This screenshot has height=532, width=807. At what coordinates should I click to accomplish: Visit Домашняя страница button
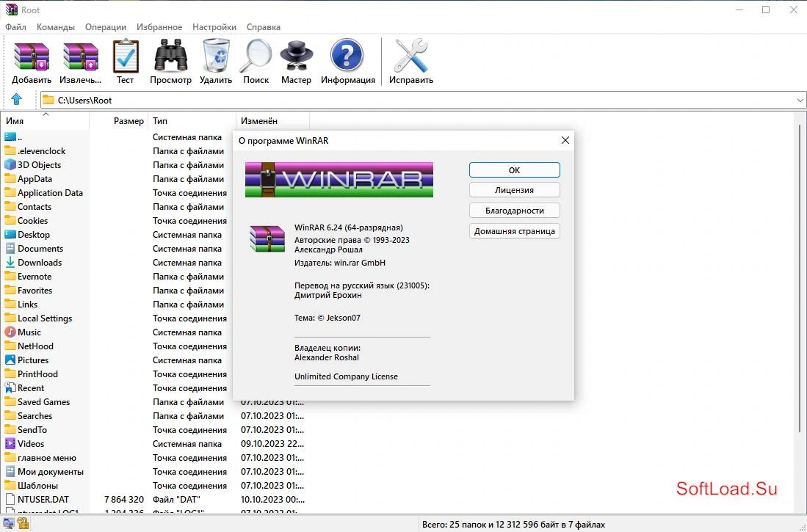pos(514,231)
